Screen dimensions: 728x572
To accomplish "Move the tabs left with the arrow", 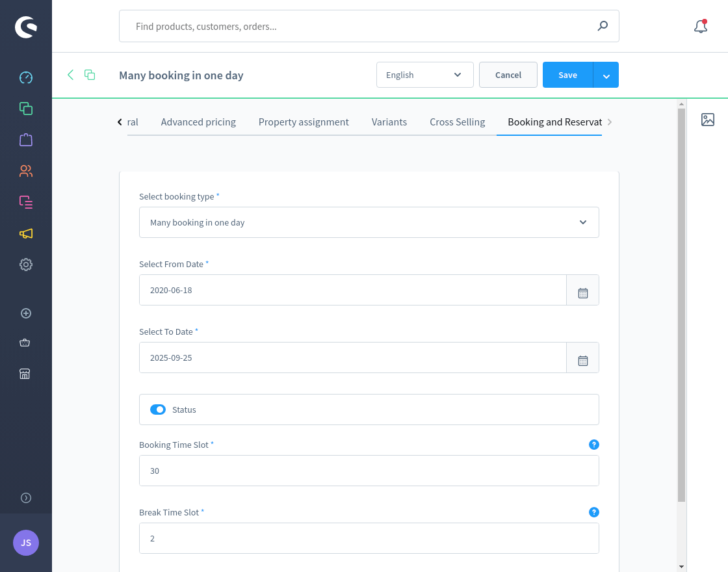I will point(120,122).
